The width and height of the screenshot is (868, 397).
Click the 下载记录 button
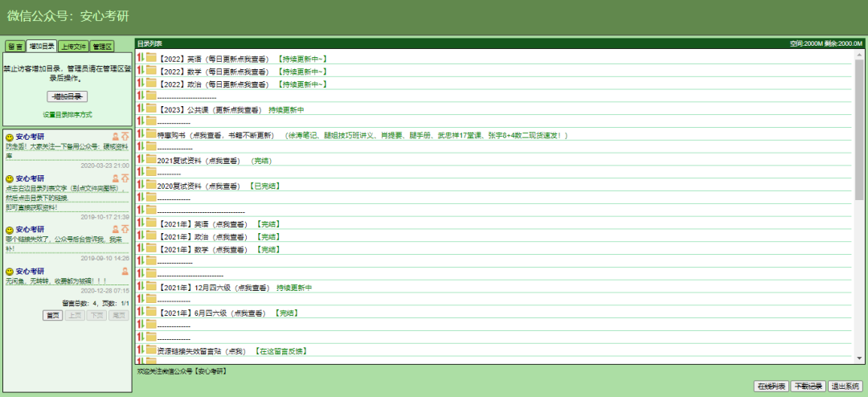[809, 387]
